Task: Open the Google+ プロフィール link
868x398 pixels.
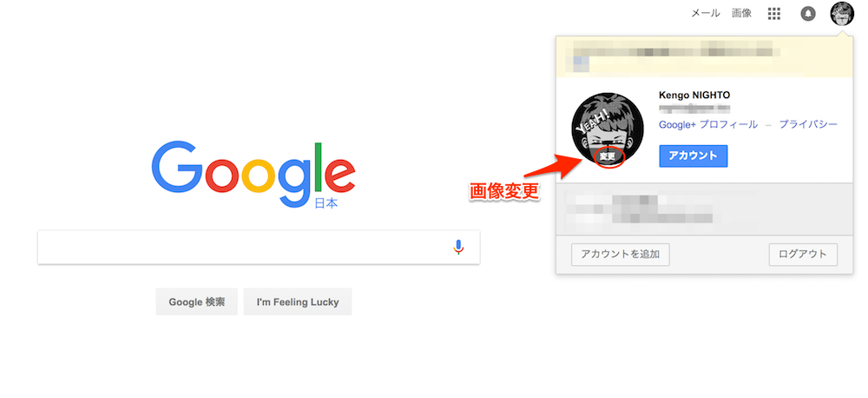Action: pos(708,125)
